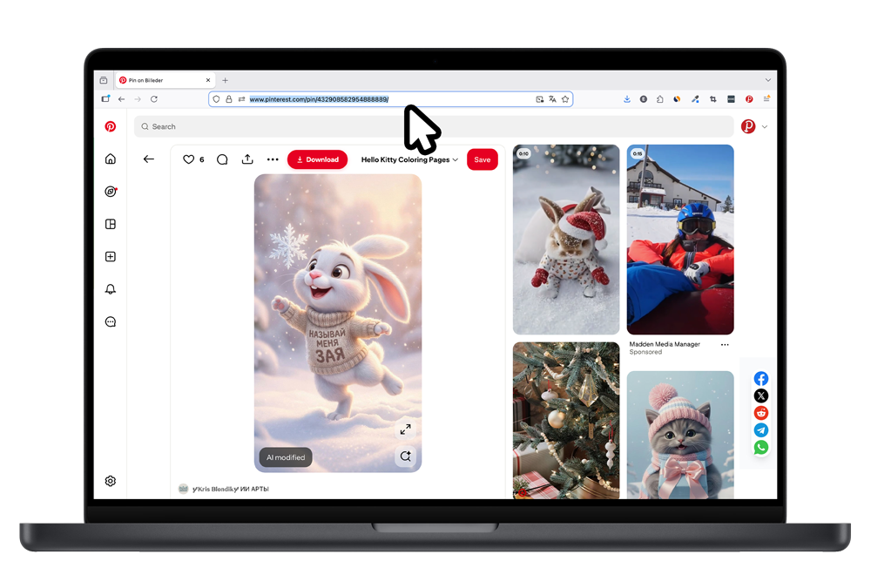This screenshot has width=871, height=588.
Task: Go to Home feed in sidebar
Action: [x=111, y=159]
